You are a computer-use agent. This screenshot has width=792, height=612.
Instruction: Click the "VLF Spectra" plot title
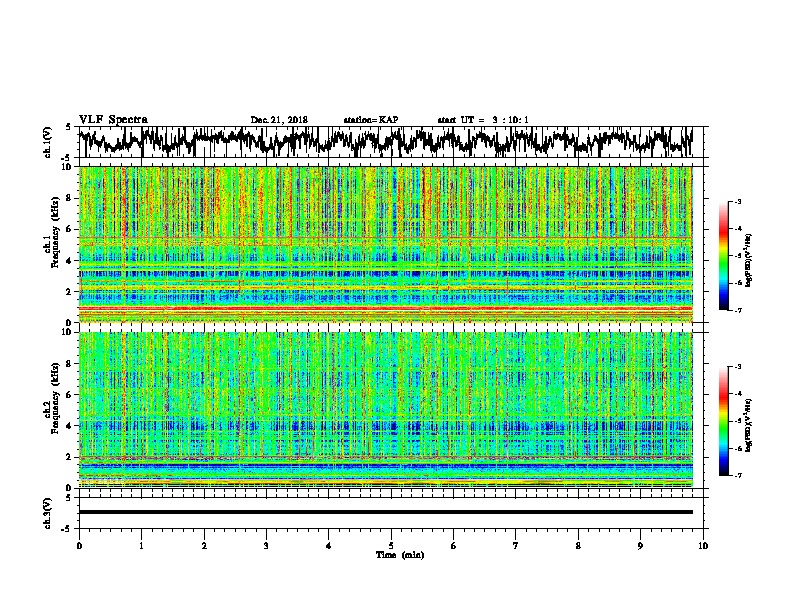113,119
